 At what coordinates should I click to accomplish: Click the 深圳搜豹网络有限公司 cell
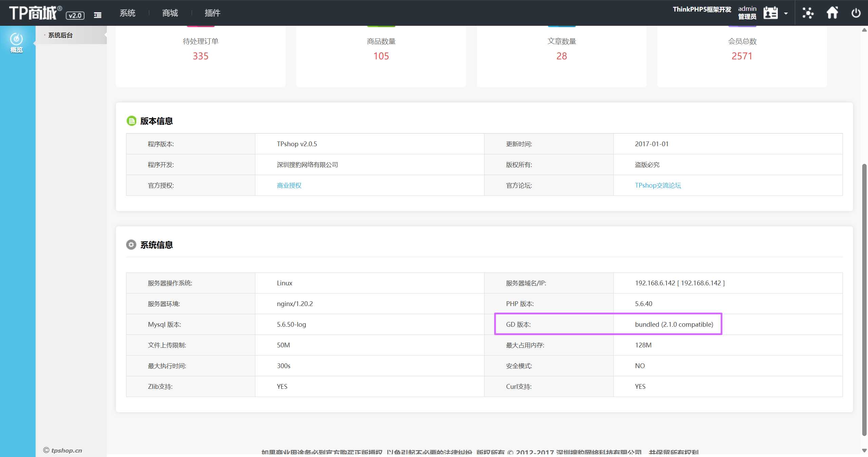pos(307,165)
